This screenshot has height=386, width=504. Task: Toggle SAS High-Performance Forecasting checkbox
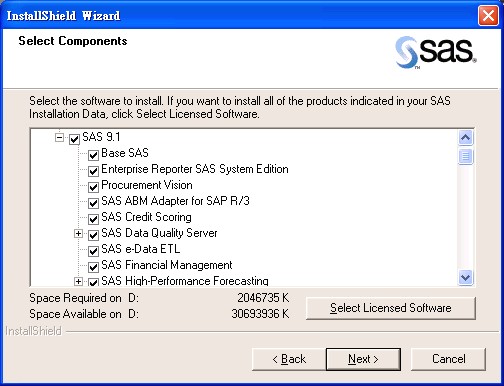[x=93, y=282]
